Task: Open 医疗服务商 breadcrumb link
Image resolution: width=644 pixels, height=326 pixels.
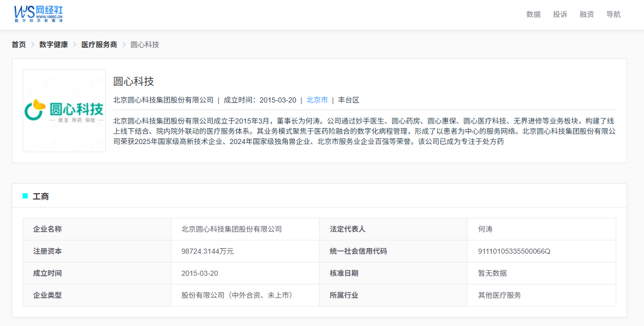Action: (99, 45)
